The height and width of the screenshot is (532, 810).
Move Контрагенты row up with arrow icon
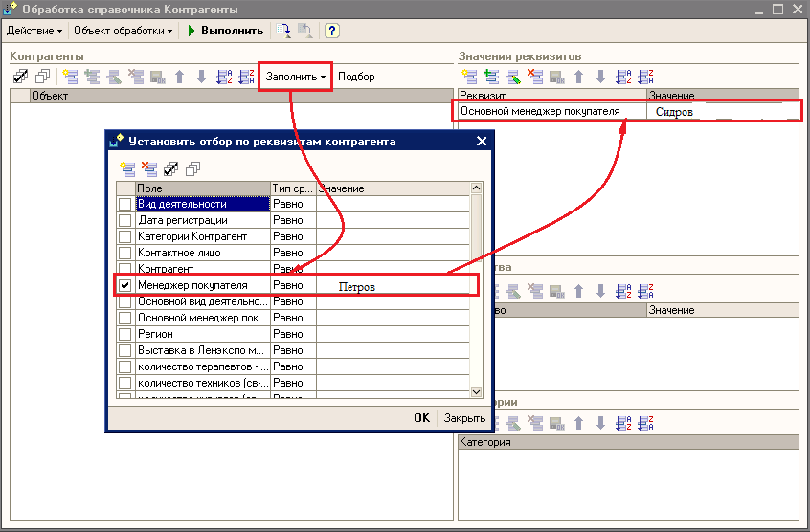tap(179, 77)
